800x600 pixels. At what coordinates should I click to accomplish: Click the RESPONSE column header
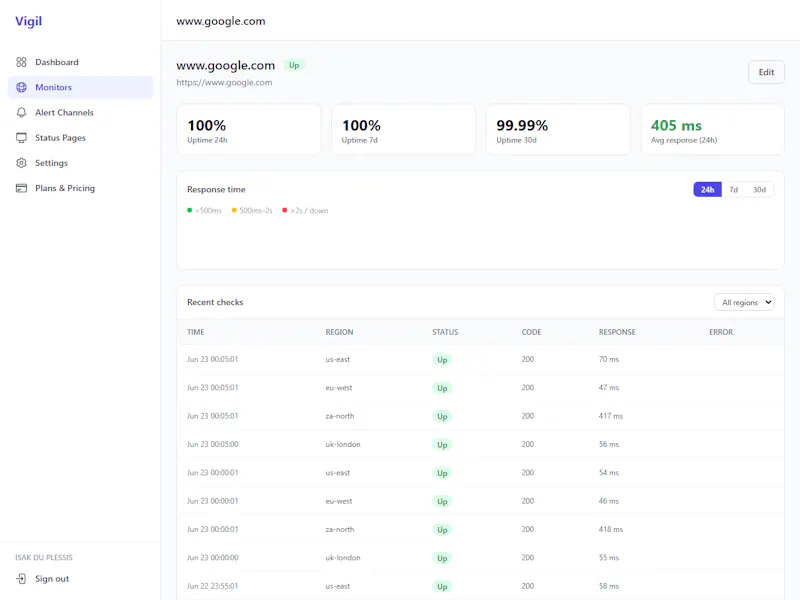pyautogui.click(x=617, y=332)
